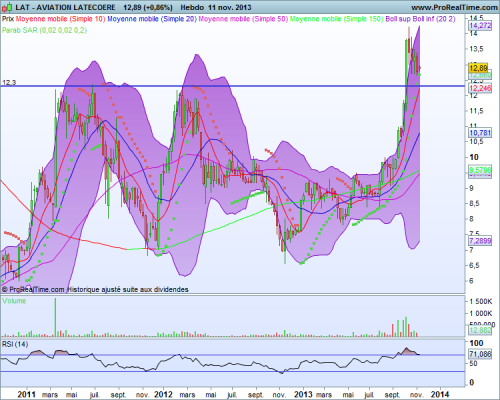Viewport: 500px width, 400px height.
Task: Select the blue 10,781 moving average tag
Action: [x=480, y=133]
